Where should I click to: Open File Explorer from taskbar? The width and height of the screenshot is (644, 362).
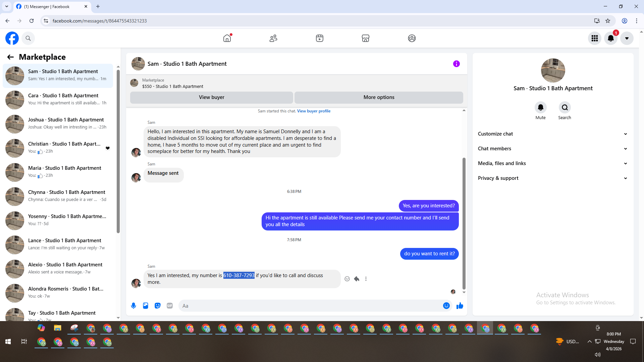pyautogui.click(x=58, y=328)
